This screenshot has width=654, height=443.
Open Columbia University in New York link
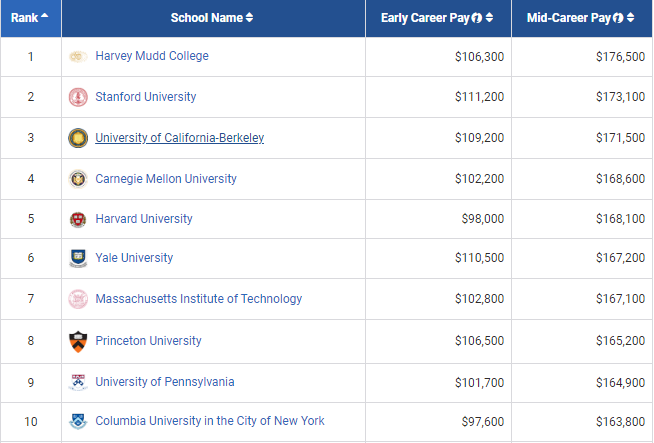tap(210, 421)
